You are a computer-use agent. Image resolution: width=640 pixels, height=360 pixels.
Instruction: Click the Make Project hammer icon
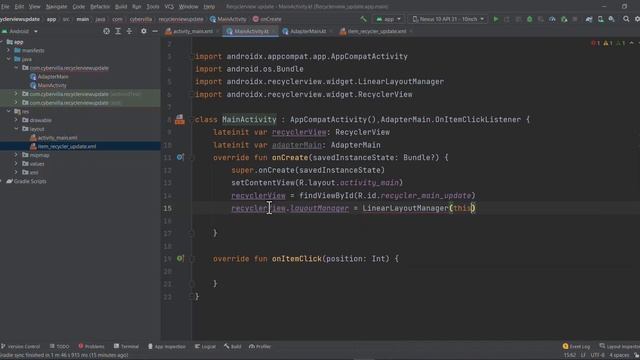click(x=363, y=19)
